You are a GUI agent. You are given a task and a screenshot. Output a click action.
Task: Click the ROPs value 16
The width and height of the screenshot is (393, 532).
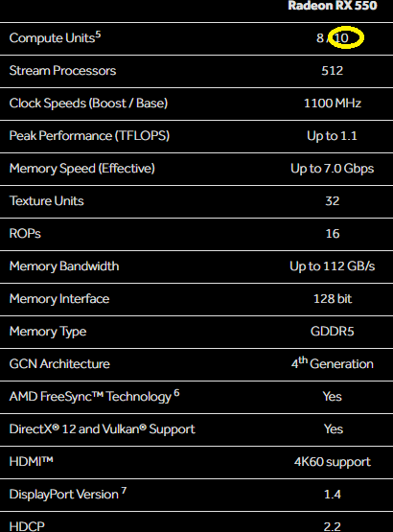(333, 234)
